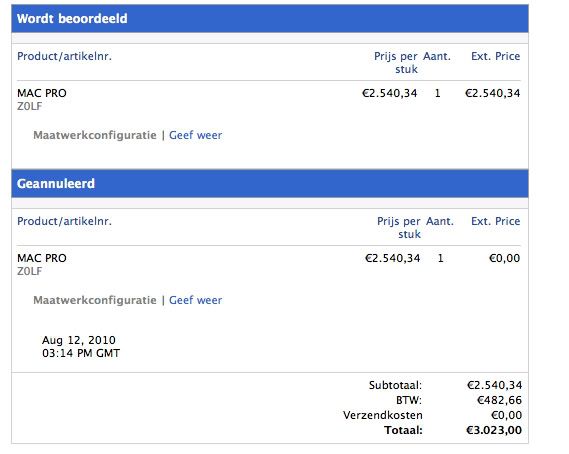
Task: Click the BTW amount €482,66
Action: pos(499,400)
